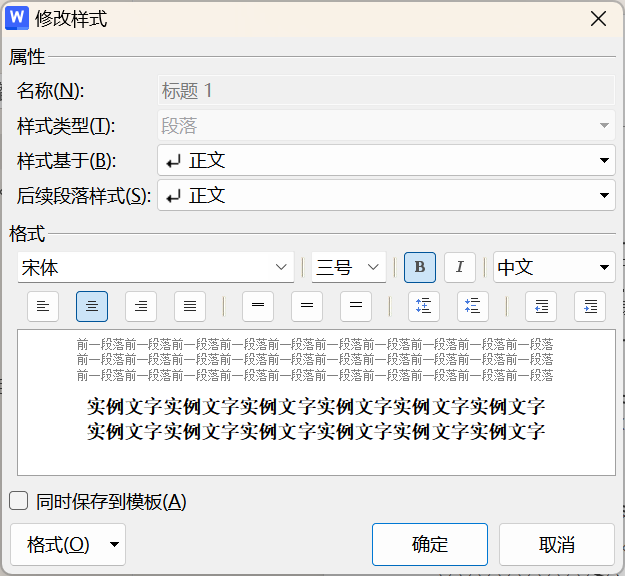Screen dimensions: 625x576
Task: Open the 中文 language dropdown
Action: (x=554, y=267)
